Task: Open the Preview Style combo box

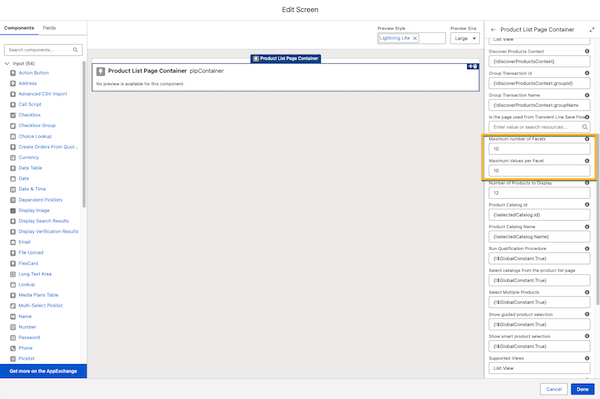Action: coord(411,38)
